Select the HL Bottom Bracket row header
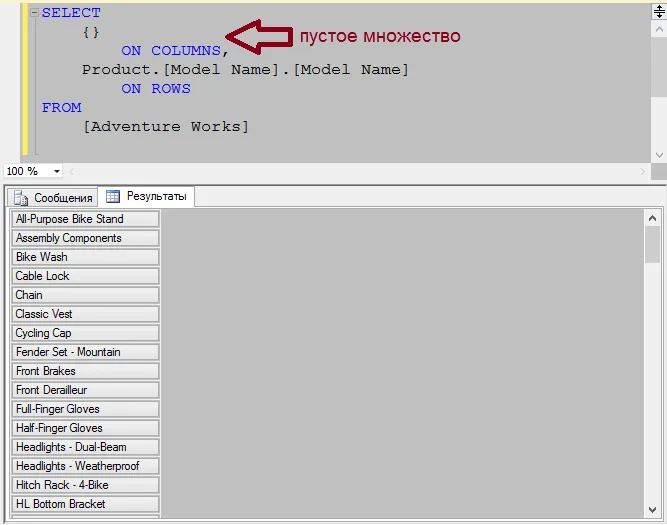Viewport: 667px width, 525px height. pyautogui.click(x=85, y=504)
